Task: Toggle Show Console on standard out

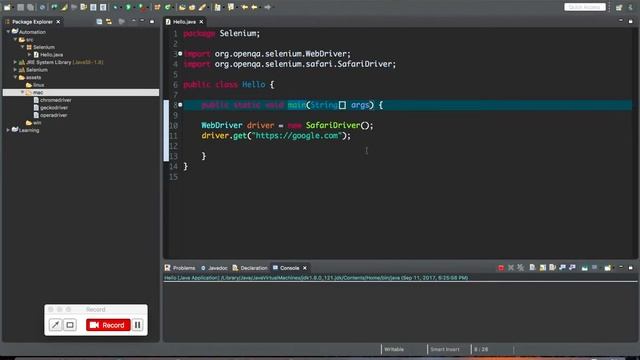Action: 562,268
